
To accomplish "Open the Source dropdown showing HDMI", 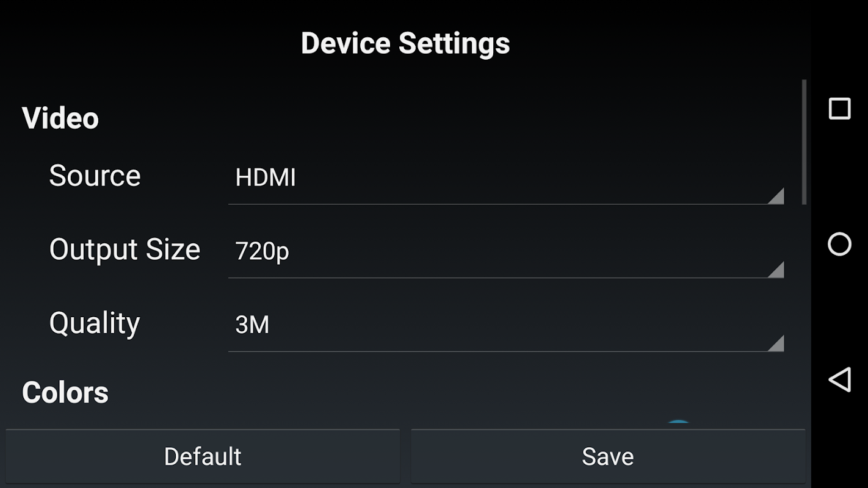I will (506, 178).
